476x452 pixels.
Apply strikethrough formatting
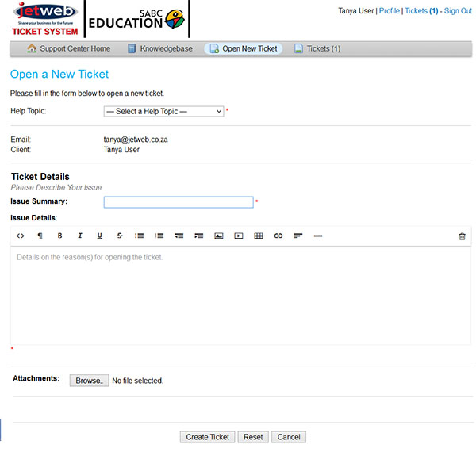point(120,236)
